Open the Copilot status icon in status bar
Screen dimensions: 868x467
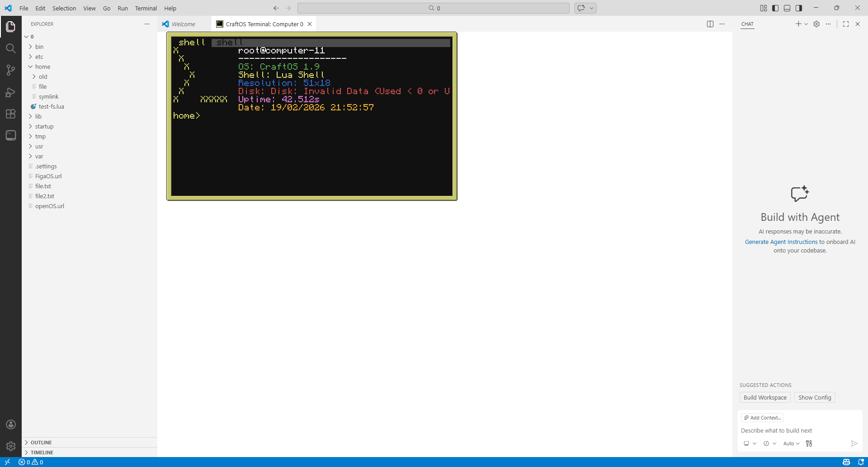point(846,462)
